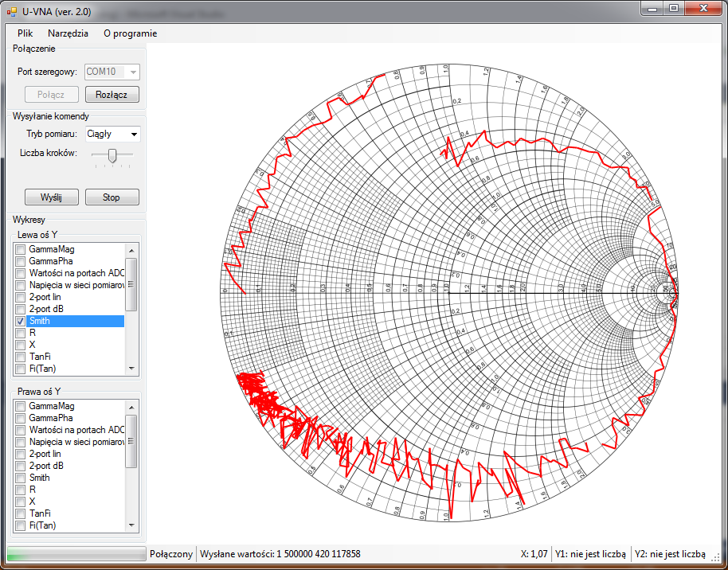Click the Stop button
This screenshot has height=570, width=728.
click(112, 197)
